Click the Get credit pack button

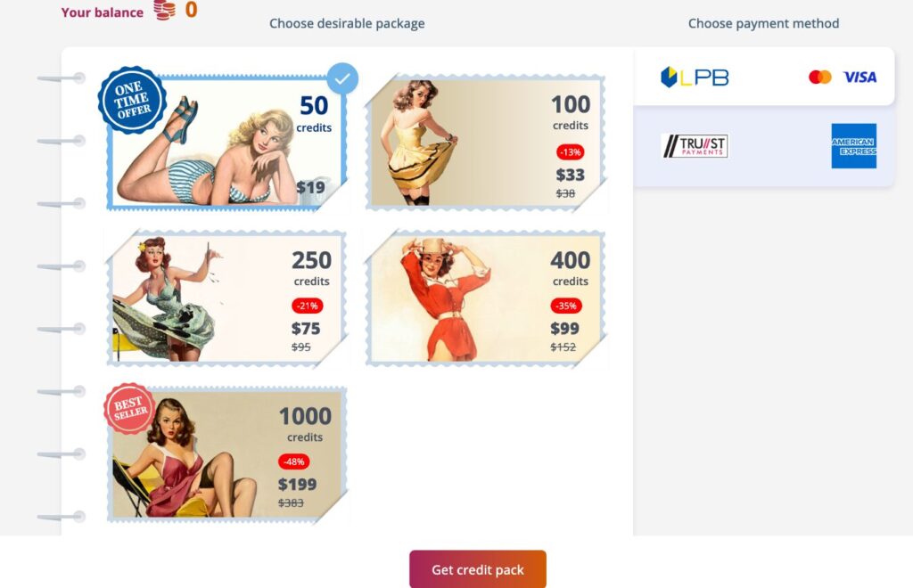478,569
